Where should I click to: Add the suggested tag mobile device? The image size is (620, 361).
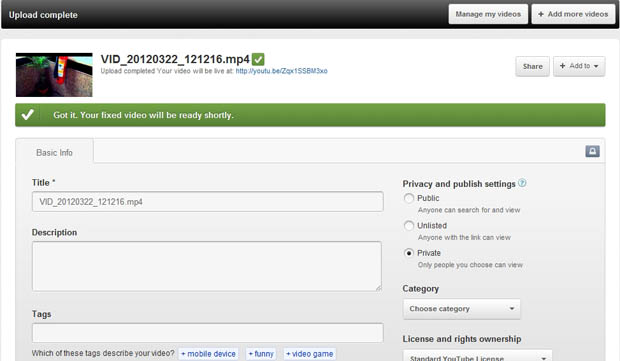208,354
